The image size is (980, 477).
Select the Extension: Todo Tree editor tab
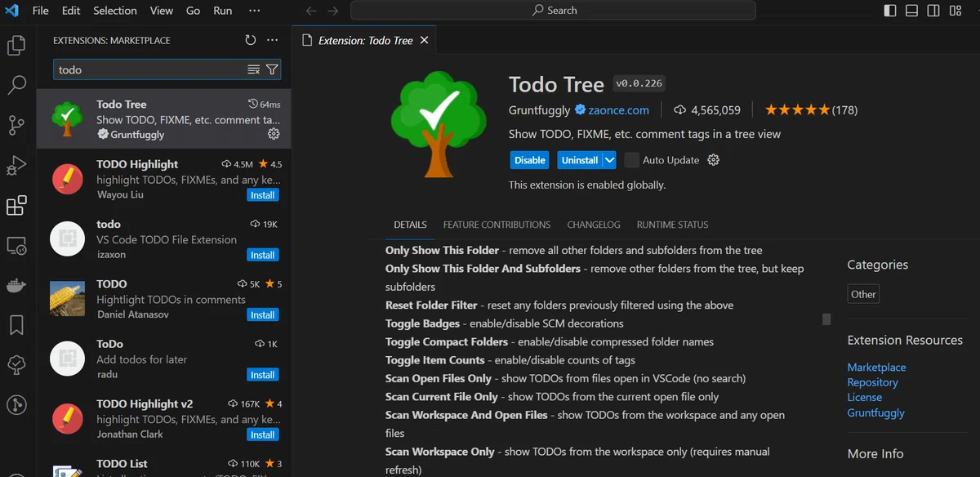point(364,40)
